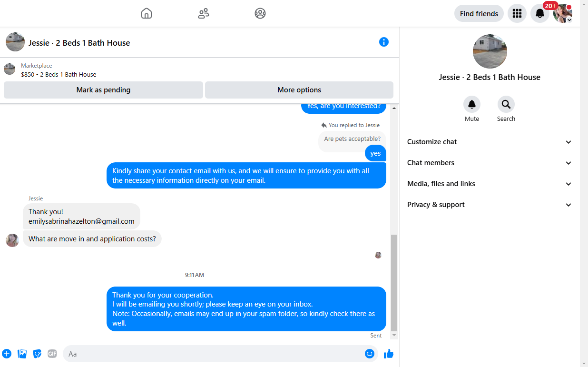Open the apps grid menu icon
The height and width of the screenshot is (367, 588).
point(517,13)
